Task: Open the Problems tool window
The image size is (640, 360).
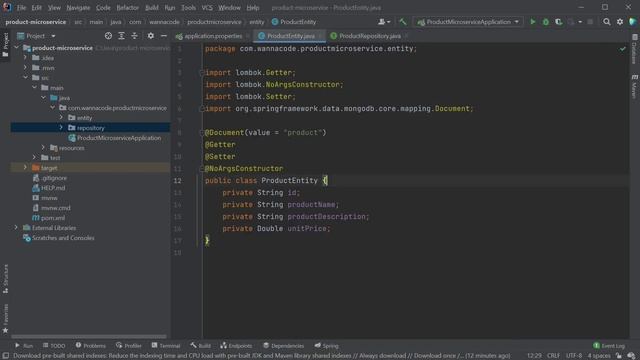Action: click(x=91, y=346)
